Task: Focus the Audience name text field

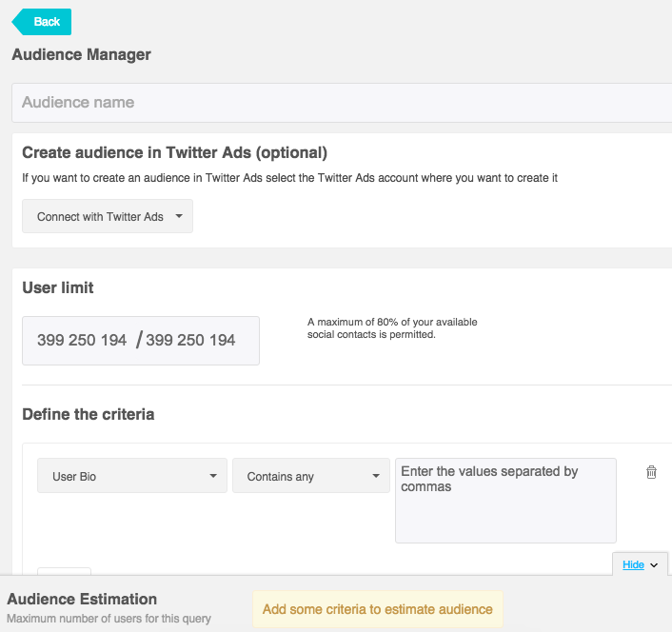Action: tap(342, 103)
